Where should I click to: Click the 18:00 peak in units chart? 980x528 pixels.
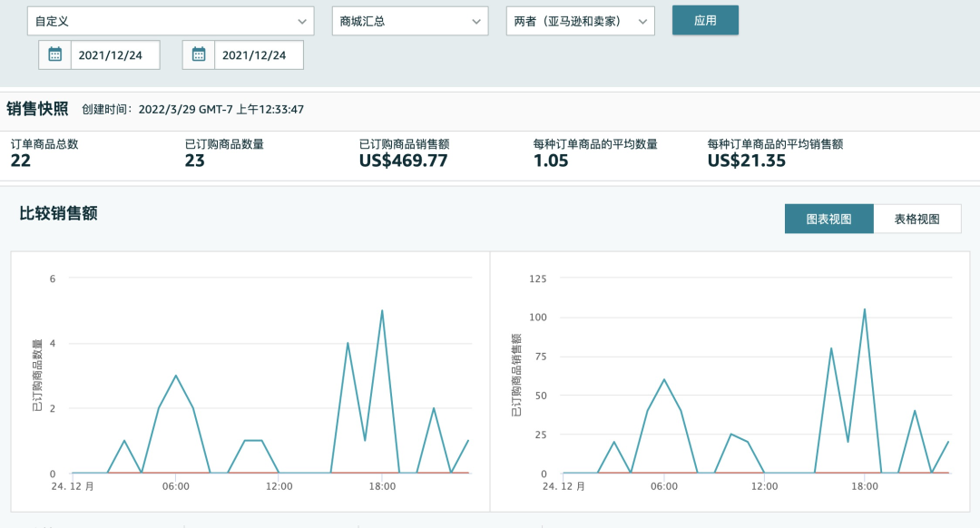382,310
